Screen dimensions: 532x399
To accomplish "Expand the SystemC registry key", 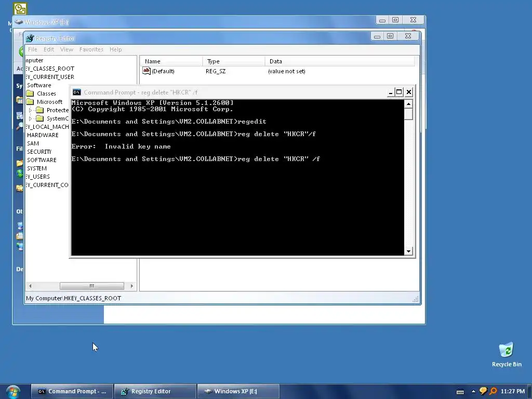I will coord(30,118).
